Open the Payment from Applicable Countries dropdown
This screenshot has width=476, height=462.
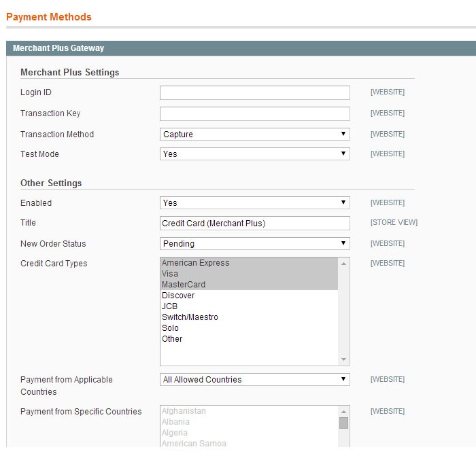255,380
